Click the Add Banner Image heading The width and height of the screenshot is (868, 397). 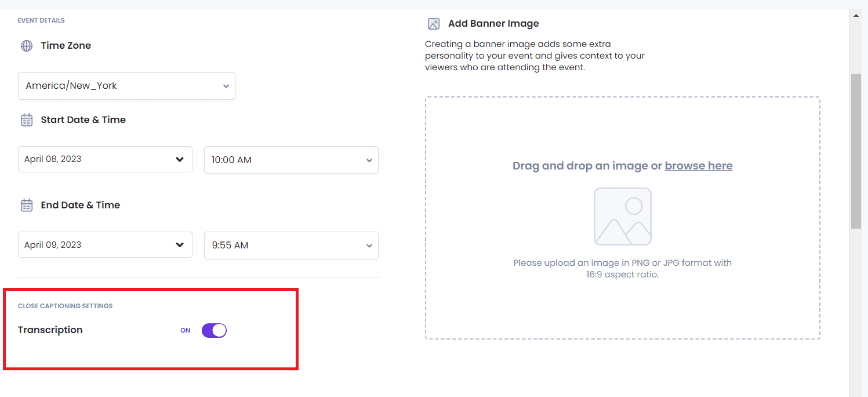point(493,24)
